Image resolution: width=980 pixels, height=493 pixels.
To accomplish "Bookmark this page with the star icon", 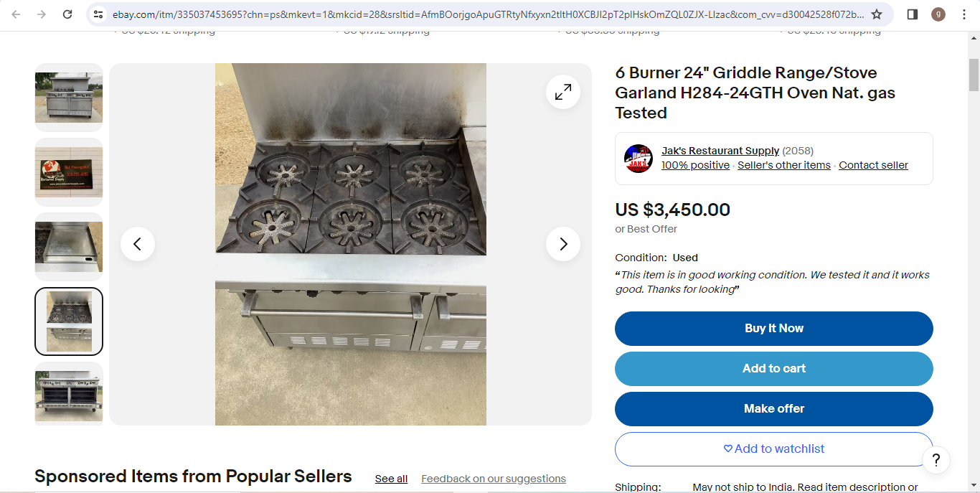I will click(x=877, y=14).
